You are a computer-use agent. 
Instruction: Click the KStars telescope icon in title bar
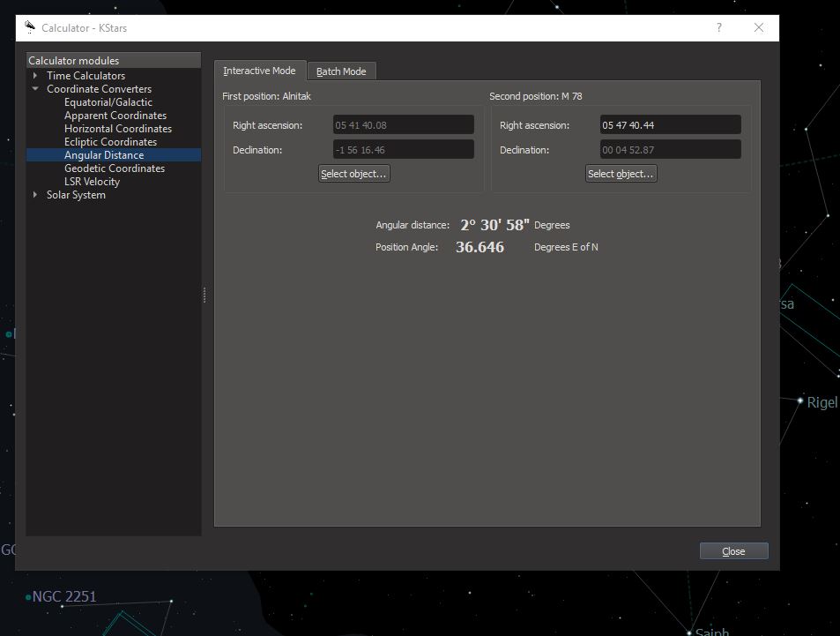pyautogui.click(x=30, y=26)
